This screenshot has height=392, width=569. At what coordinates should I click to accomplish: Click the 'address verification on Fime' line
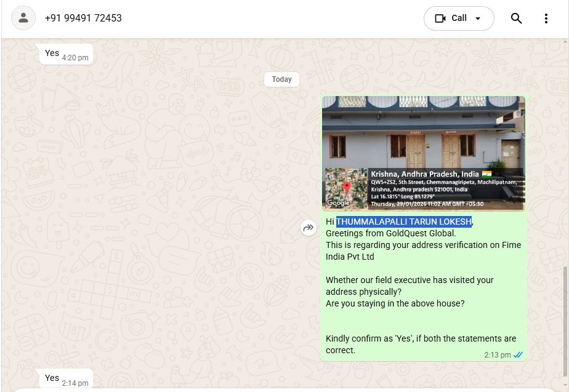[x=423, y=245]
